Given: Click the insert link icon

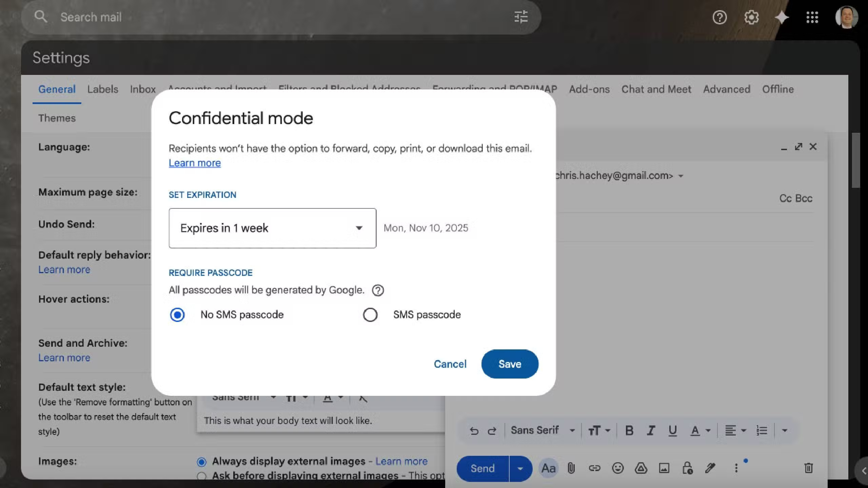Looking at the screenshot, I should [x=594, y=468].
